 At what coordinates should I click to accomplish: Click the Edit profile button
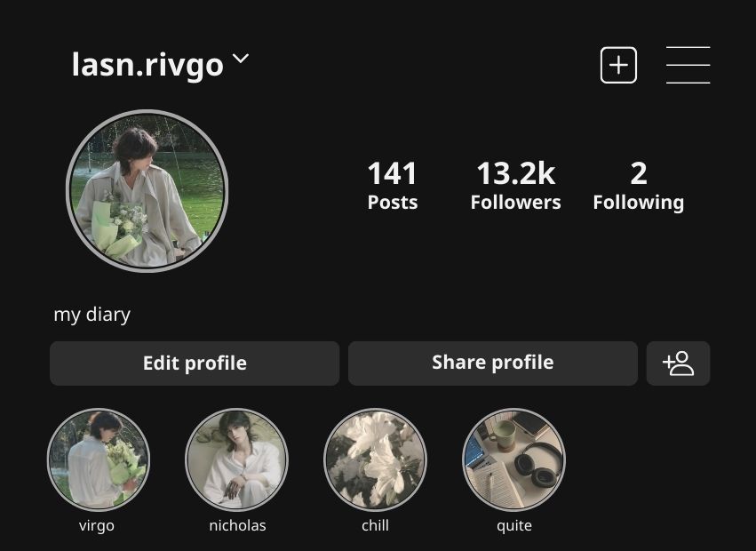(195, 363)
